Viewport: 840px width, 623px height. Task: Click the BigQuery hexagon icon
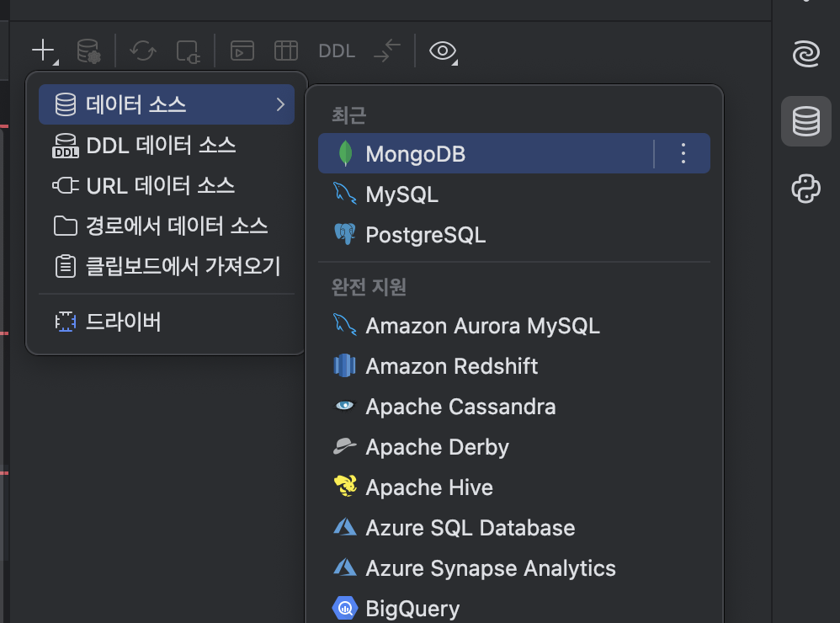click(x=345, y=608)
